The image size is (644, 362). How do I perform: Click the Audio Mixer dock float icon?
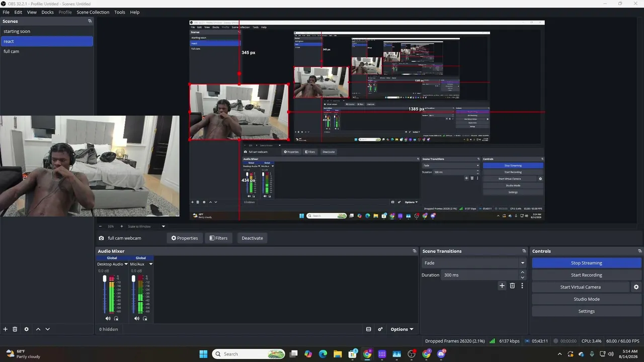[x=415, y=251]
